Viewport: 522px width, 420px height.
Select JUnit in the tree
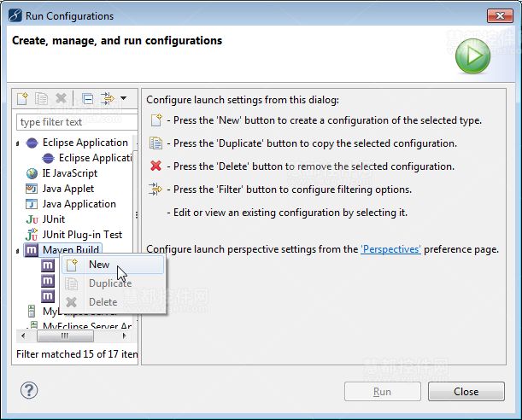click(54, 219)
